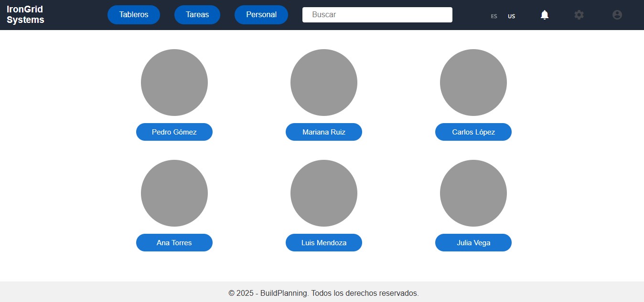Click the Julia Vega button
644x302 pixels.
coord(473,243)
